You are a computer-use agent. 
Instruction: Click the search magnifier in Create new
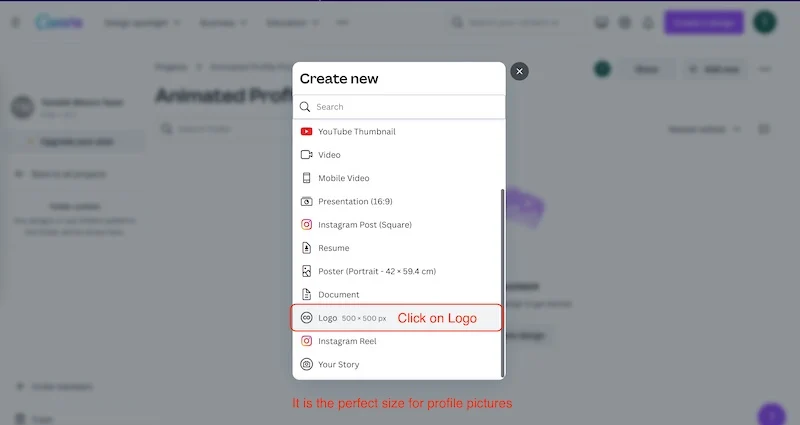pos(305,107)
